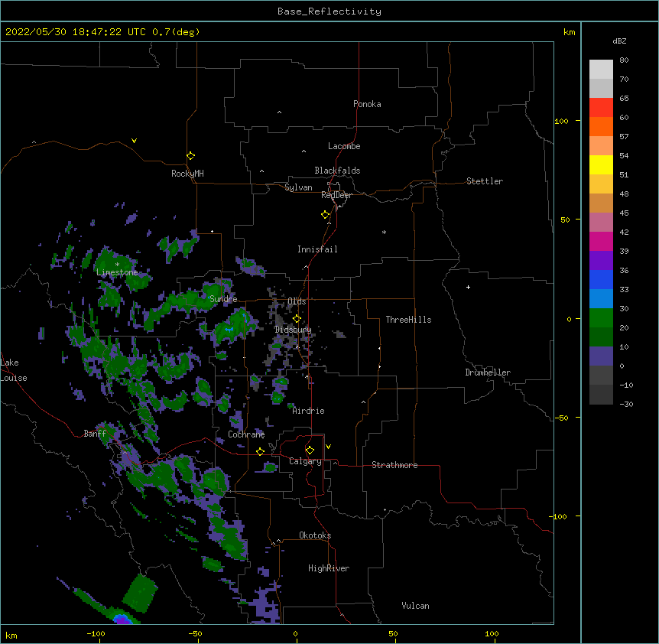This screenshot has width=659, height=644.
Task: Click the dBZ legend heading
Action: click(x=619, y=41)
